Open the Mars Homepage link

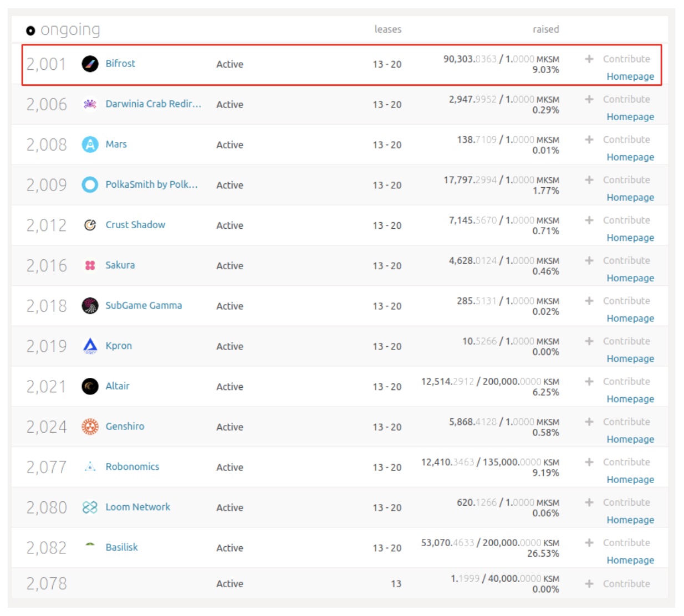[x=630, y=157]
